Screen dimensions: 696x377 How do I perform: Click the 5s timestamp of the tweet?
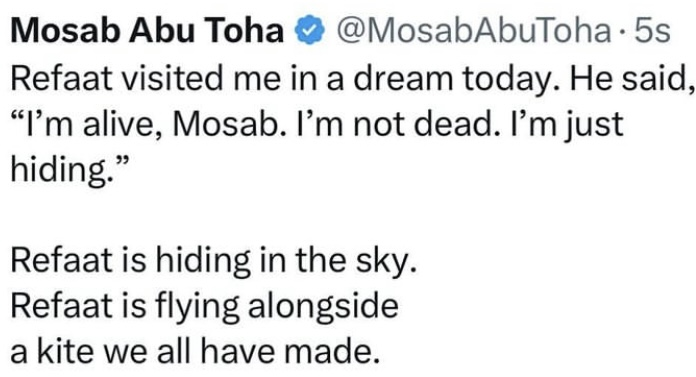pyautogui.click(x=652, y=31)
